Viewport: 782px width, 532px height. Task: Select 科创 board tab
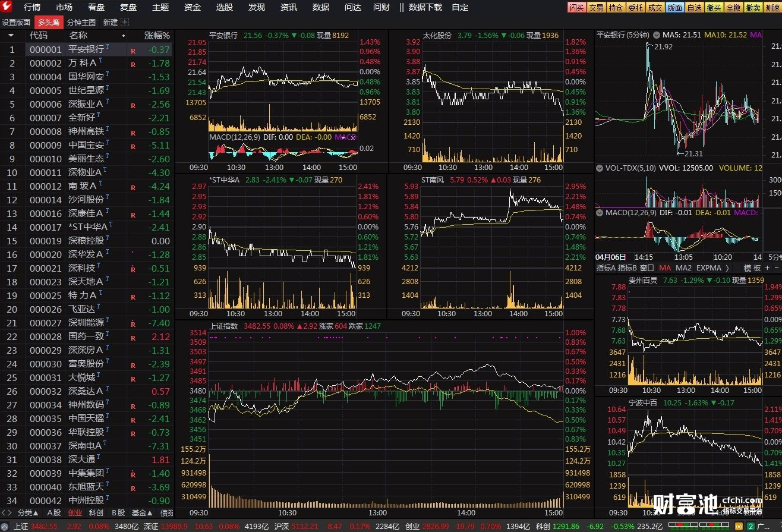[x=96, y=512]
